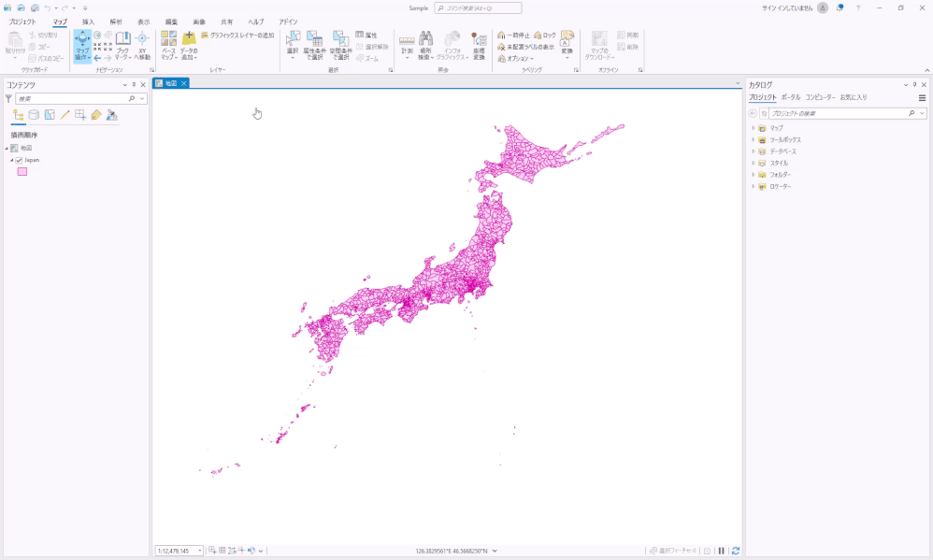Open the 計測 (Measure) tool
Screen dimensions: 933x560
407,45
